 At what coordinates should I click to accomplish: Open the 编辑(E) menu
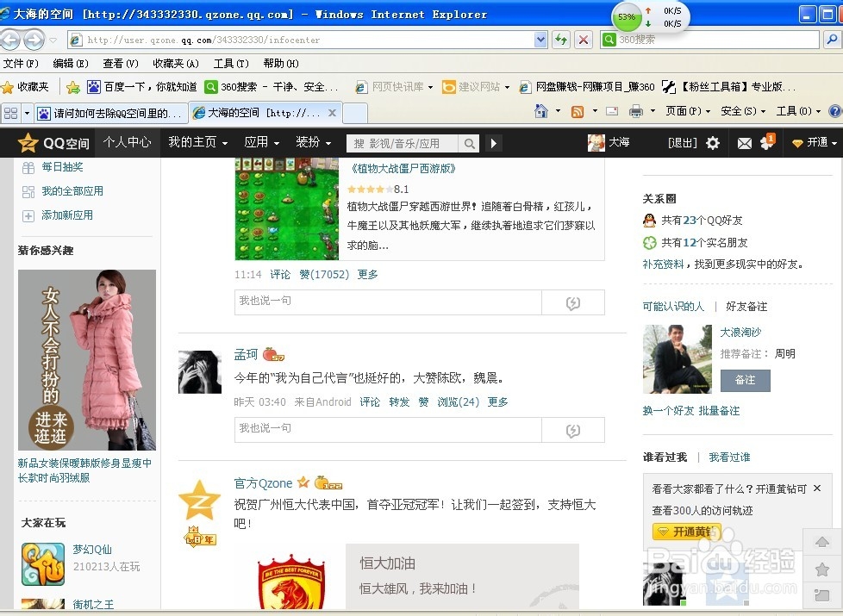pyautogui.click(x=71, y=64)
